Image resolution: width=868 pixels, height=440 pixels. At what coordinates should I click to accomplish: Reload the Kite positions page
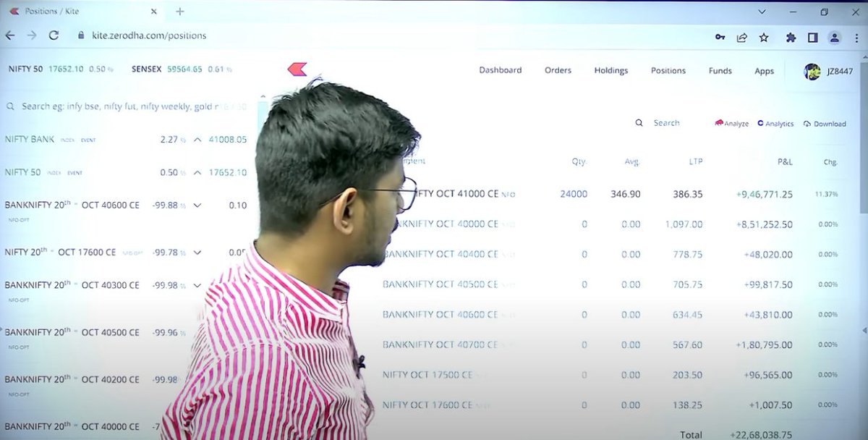tap(54, 35)
